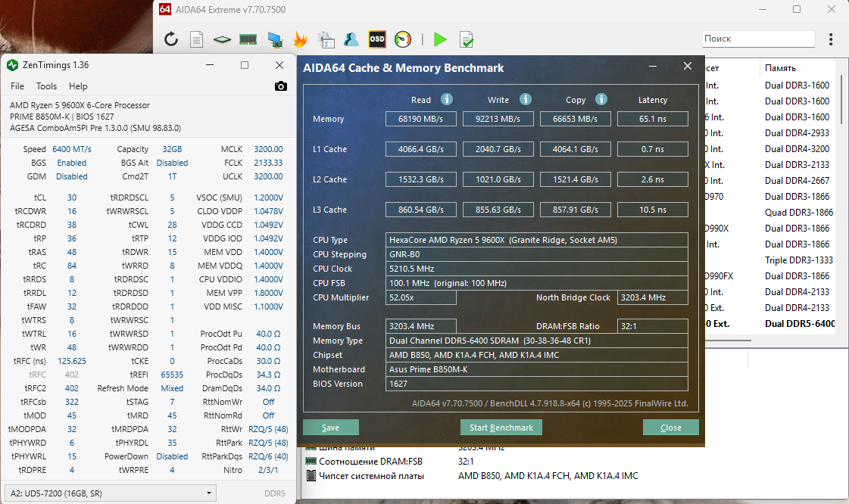Click the Start Benchmark button
Viewport: 849px width, 504px height.
501,428
